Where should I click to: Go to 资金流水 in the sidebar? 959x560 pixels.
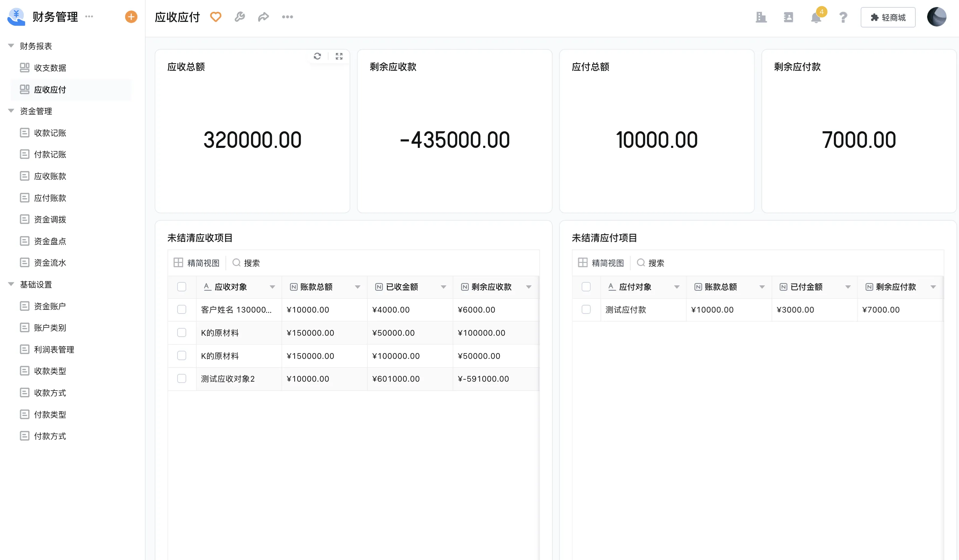pyautogui.click(x=50, y=263)
